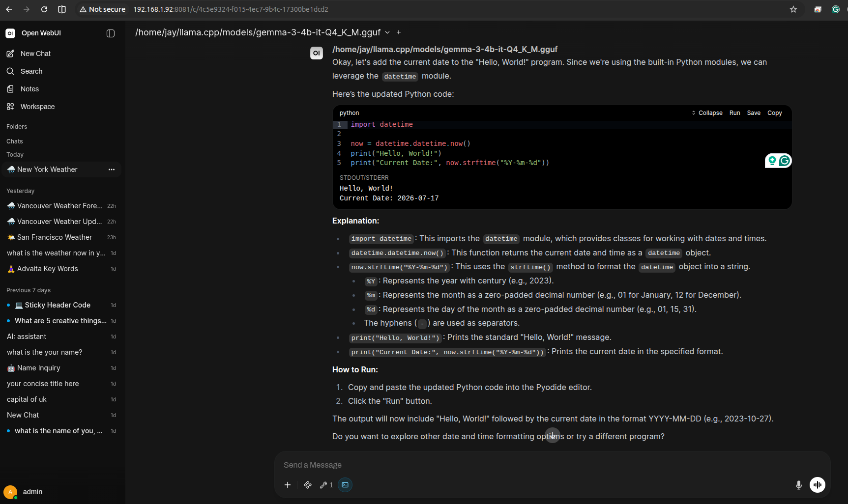
Task: Collapse the Open WebUI sidebar
Action: pos(111,33)
